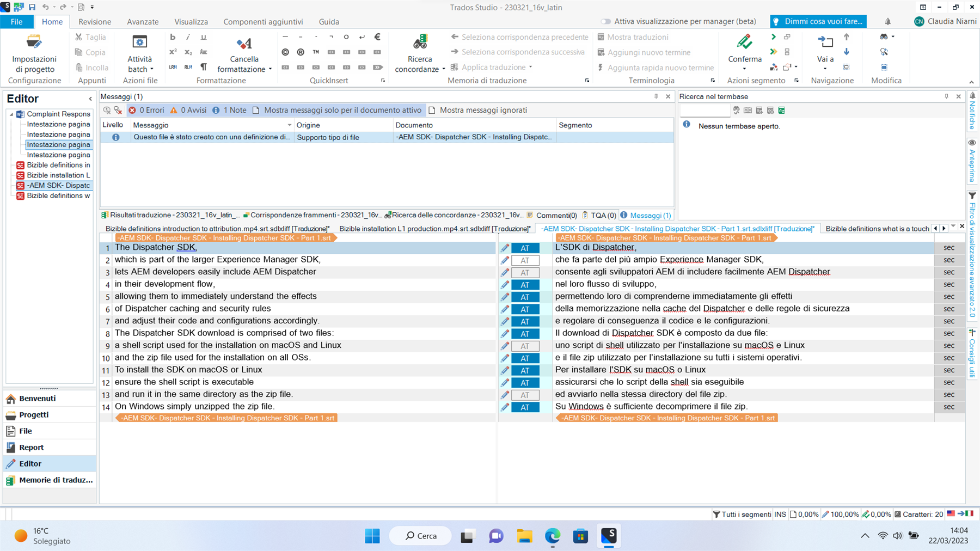Click the Attività batch icon
This screenshot has width=980, height=551.
coord(140,42)
